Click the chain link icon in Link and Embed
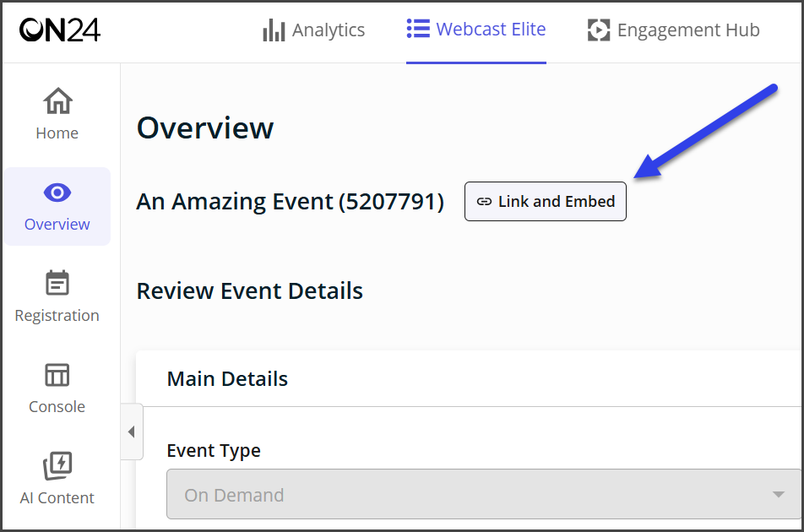This screenshot has height=532, width=804. point(484,202)
